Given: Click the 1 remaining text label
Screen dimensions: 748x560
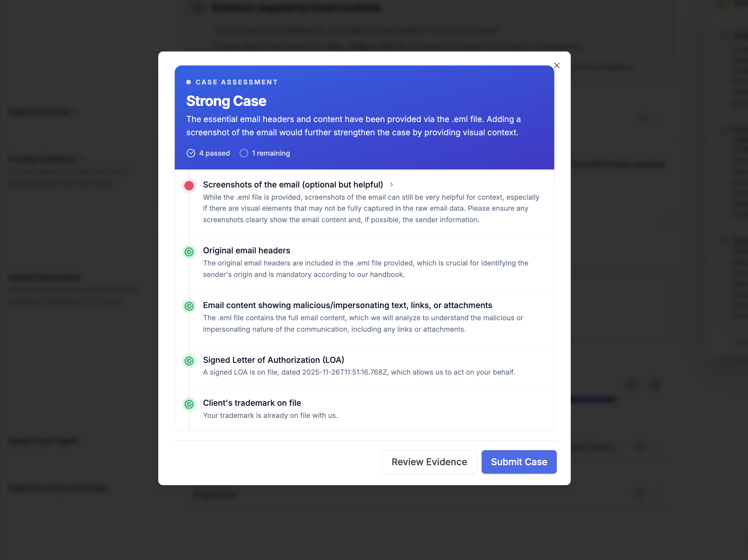Looking at the screenshot, I should (271, 153).
